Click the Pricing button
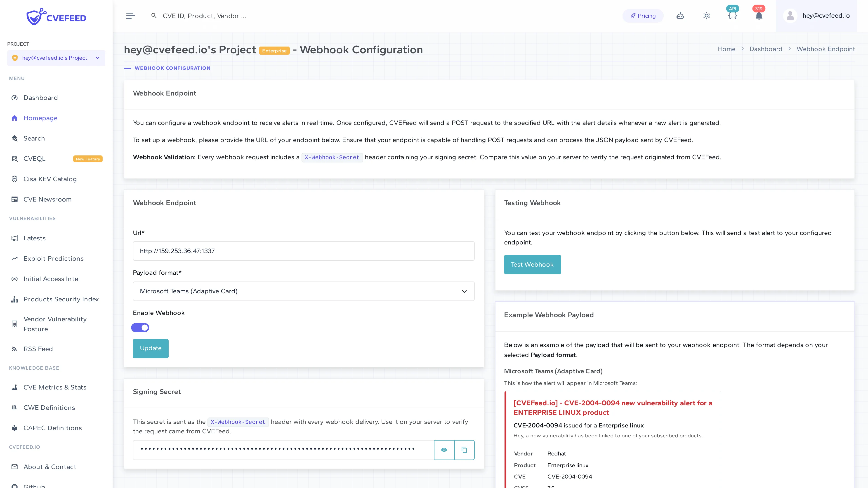Screen dimensions: 868x488 (643, 16)
